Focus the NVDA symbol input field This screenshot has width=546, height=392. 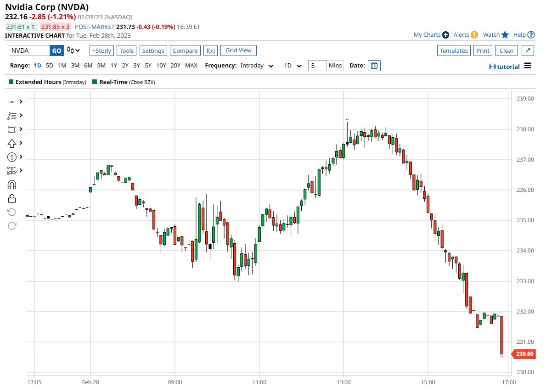pos(29,50)
